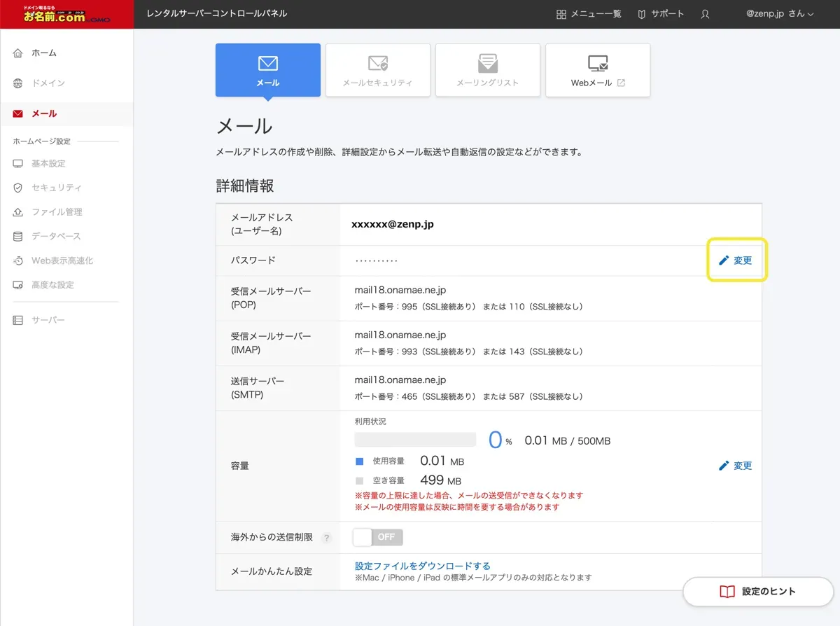Click the user profile icon
840x626 pixels.
[705, 14]
